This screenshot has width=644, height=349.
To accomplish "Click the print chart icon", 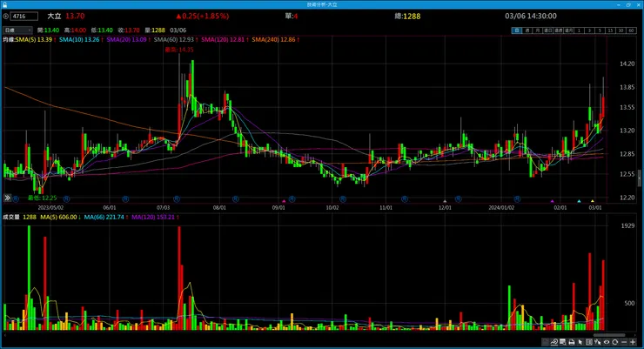I will coord(571,342).
